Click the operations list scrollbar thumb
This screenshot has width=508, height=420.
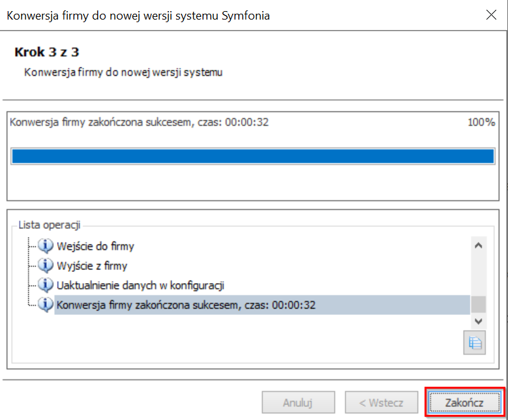click(479, 305)
